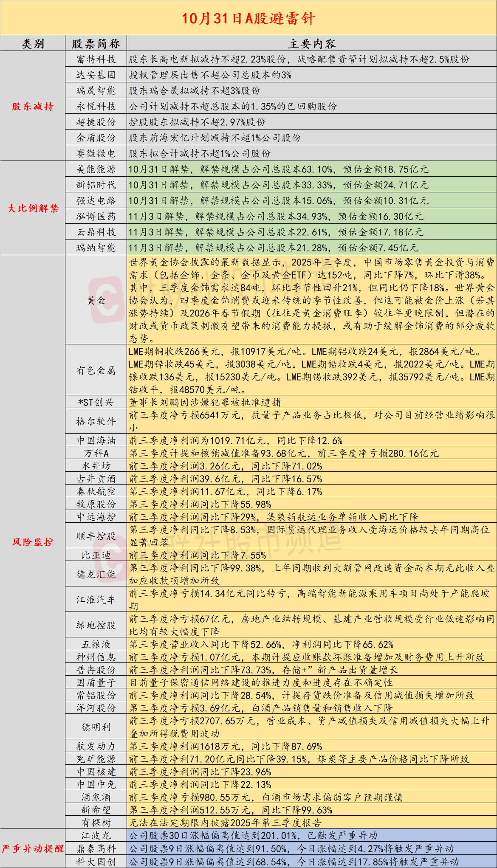Click the 江波龙 stock name cell
Viewport: 497px width, 868px height.
click(x=96, y=835)
